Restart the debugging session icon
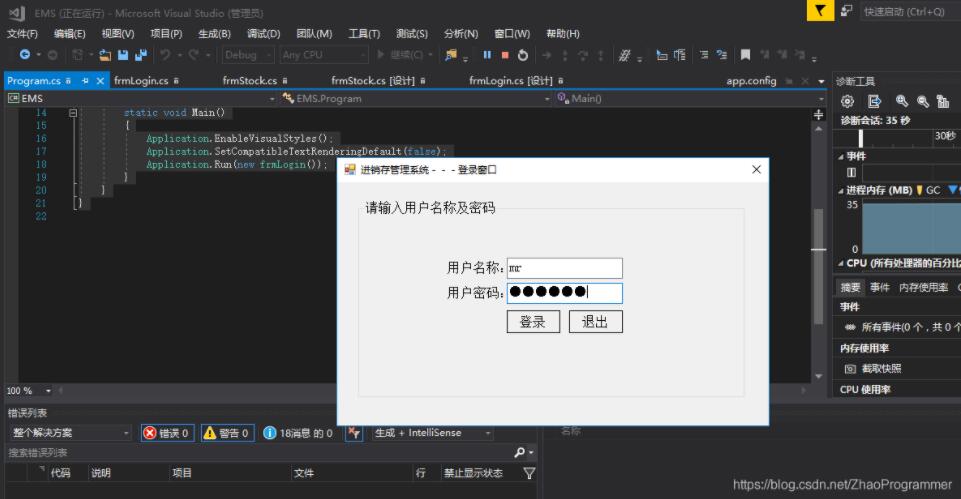This screenshot has height=499, width=961. coord(523,55)
